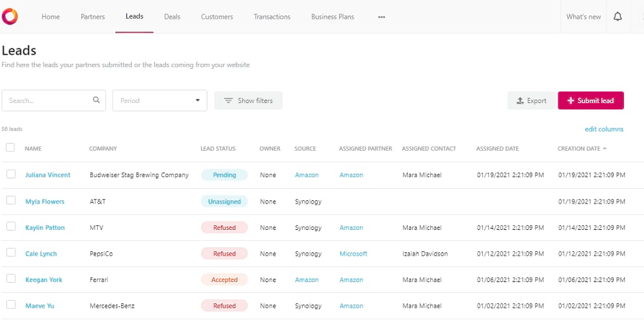
Task: Open the Amazon assigned partner in Maeve Yu's row
Action: [351, 306]
